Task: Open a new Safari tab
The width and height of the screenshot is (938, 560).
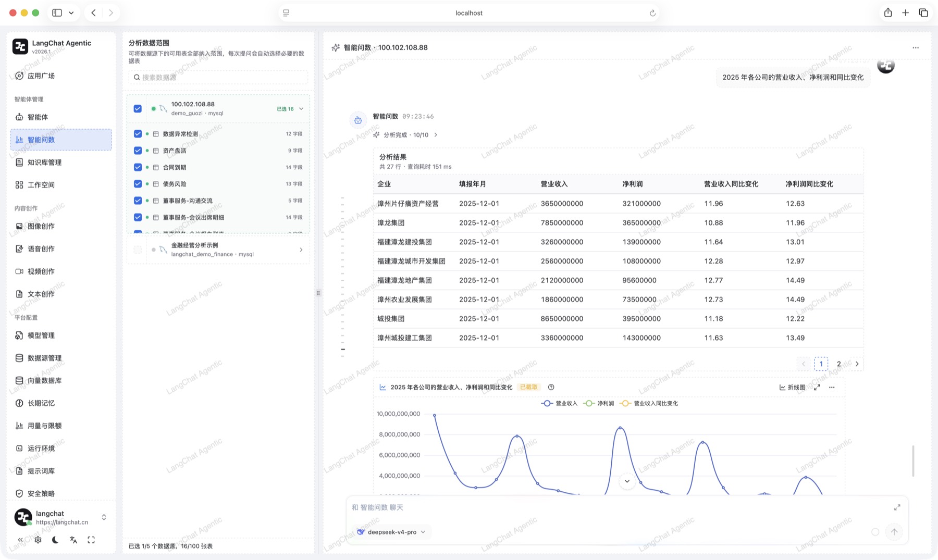Action: pos(906,13)
